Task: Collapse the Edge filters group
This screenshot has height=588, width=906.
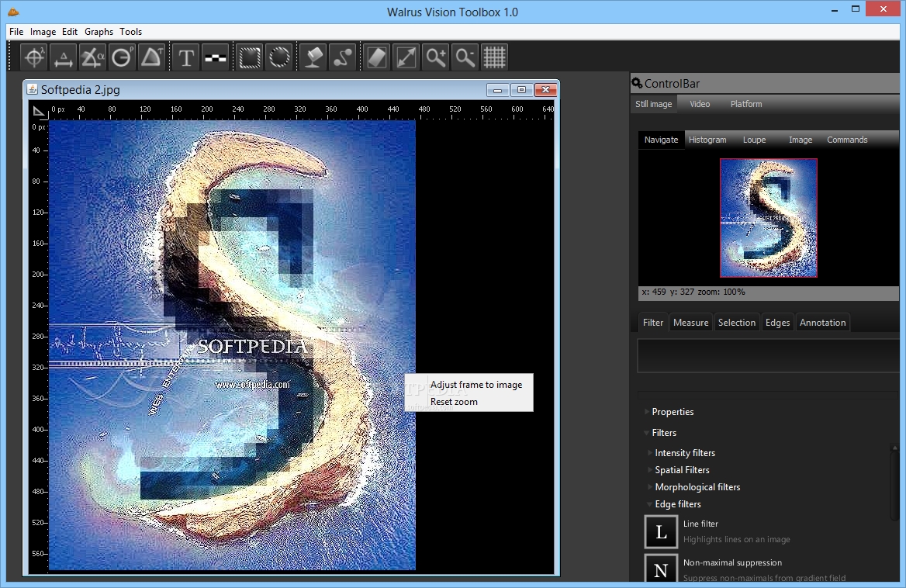Action: coord(677,504)
